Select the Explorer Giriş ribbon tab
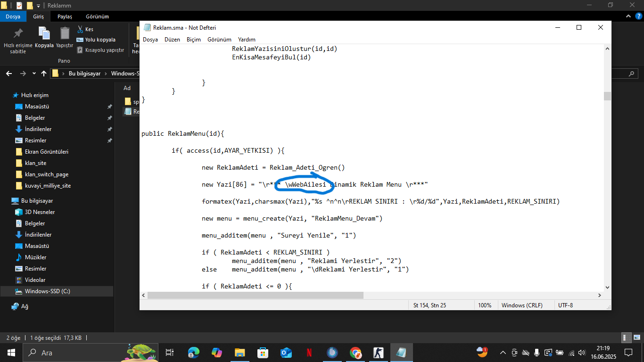644x362 pixels. [x=38, y=16]
